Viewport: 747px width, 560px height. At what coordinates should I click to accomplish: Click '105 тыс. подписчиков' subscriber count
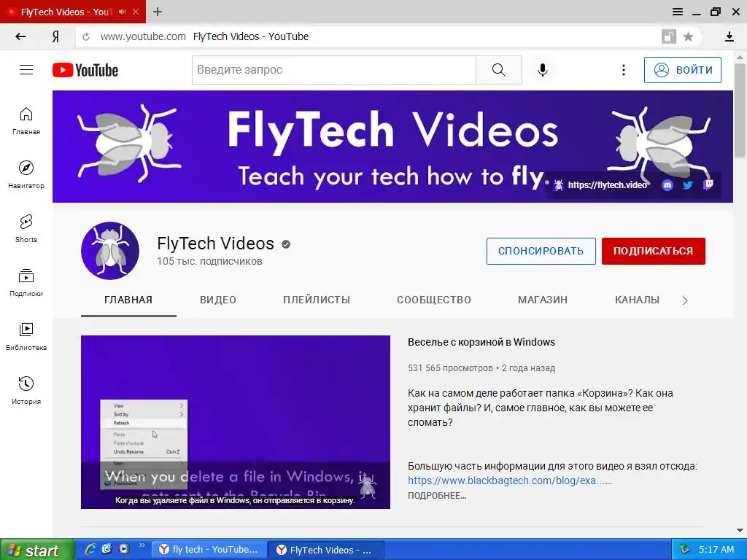209,262
